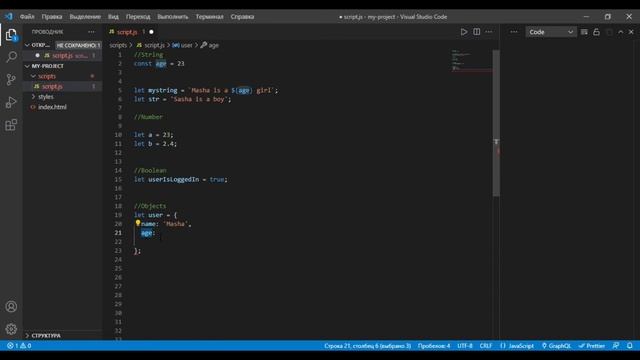Toggle output scroll lock icon

pos(596,32)
